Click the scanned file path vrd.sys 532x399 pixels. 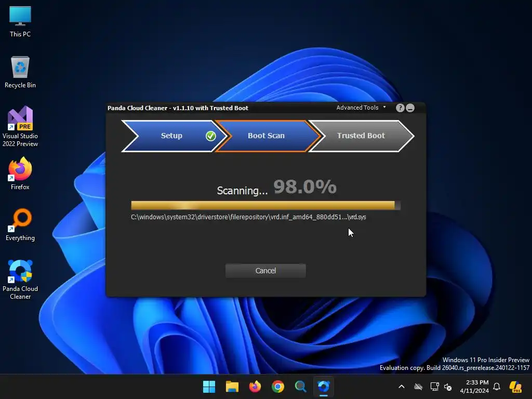pyautogui.click(x=248, y=217)
